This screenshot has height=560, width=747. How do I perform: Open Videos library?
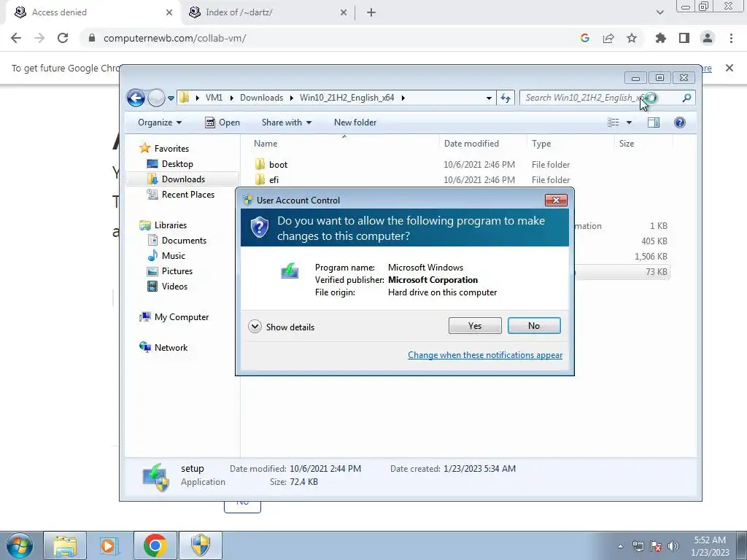167,286
